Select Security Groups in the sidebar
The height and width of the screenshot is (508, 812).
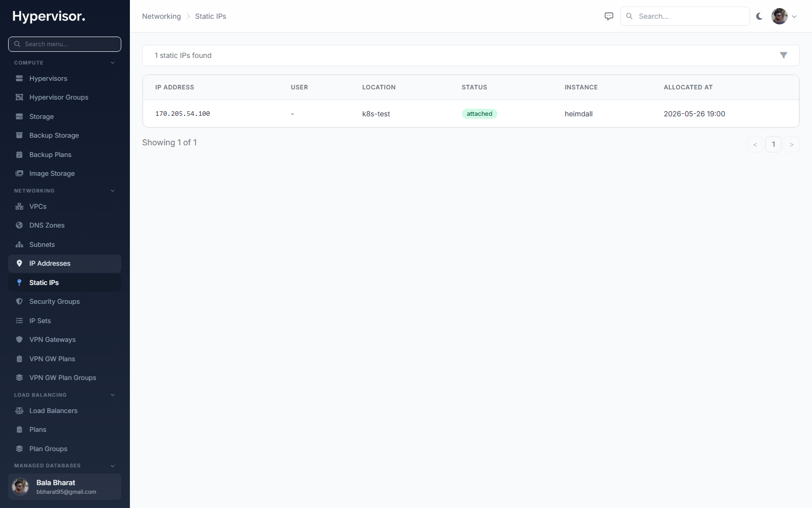(64, 301)
